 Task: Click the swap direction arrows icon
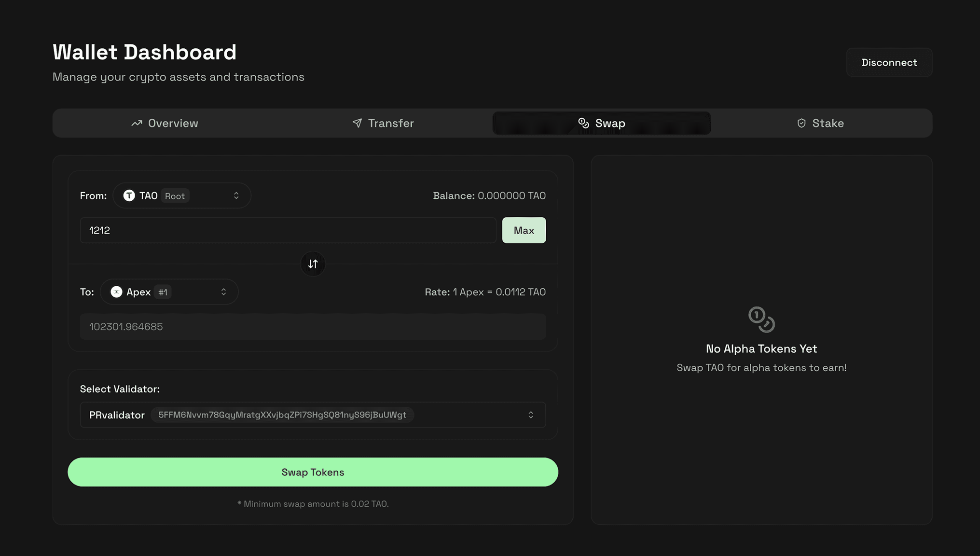tap(313, 264)
